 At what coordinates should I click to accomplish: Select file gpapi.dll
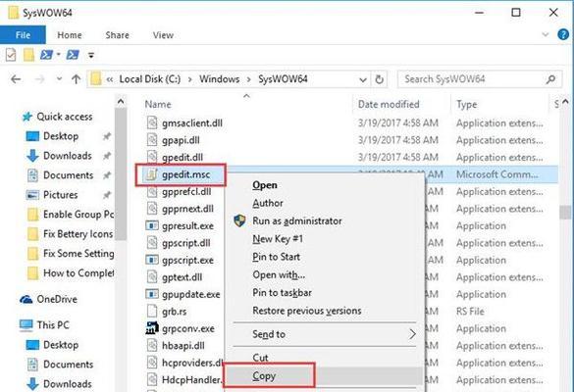181,140
